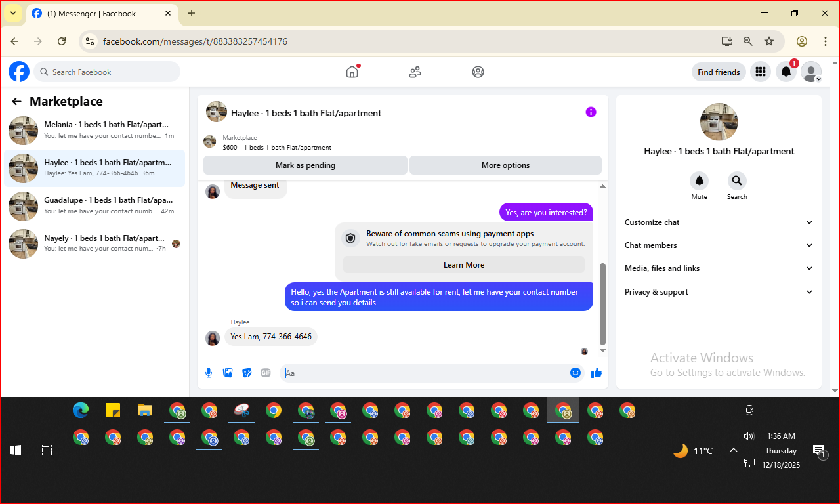
Task: Open conversation information purple icon
Action: coord(591,112)
